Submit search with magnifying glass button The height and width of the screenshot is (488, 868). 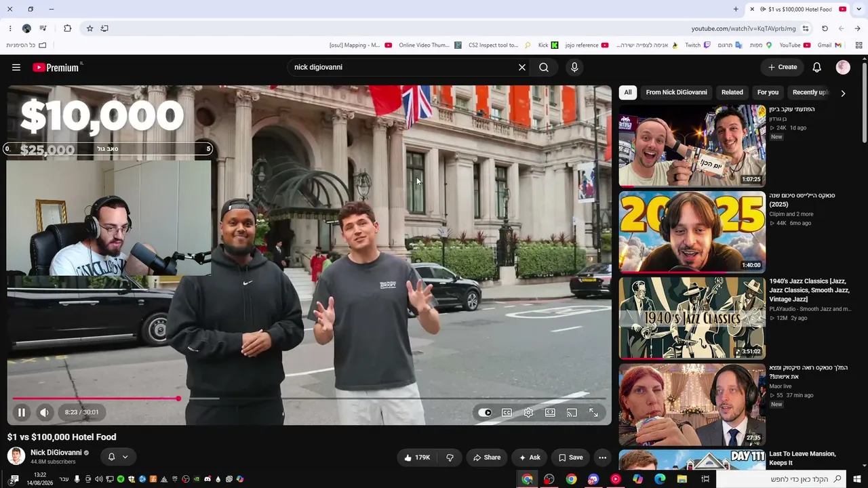[544, 67]
